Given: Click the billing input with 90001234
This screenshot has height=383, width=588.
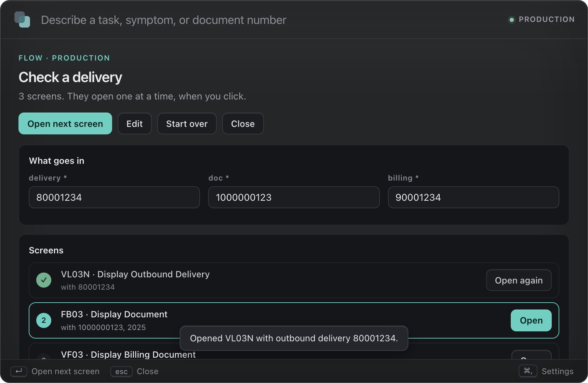Looking at the screenshot, I should [473, 197].
